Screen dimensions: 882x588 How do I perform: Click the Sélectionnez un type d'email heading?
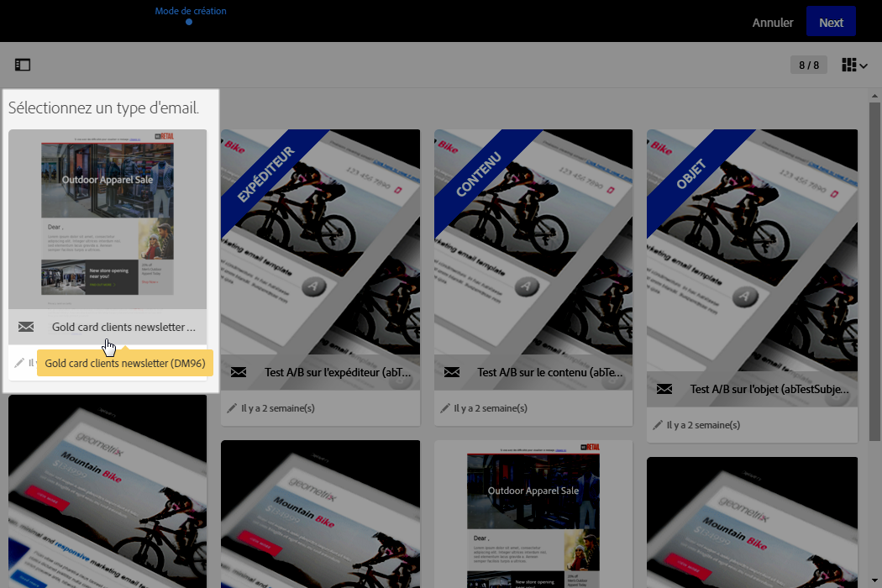tap(103, 108)
